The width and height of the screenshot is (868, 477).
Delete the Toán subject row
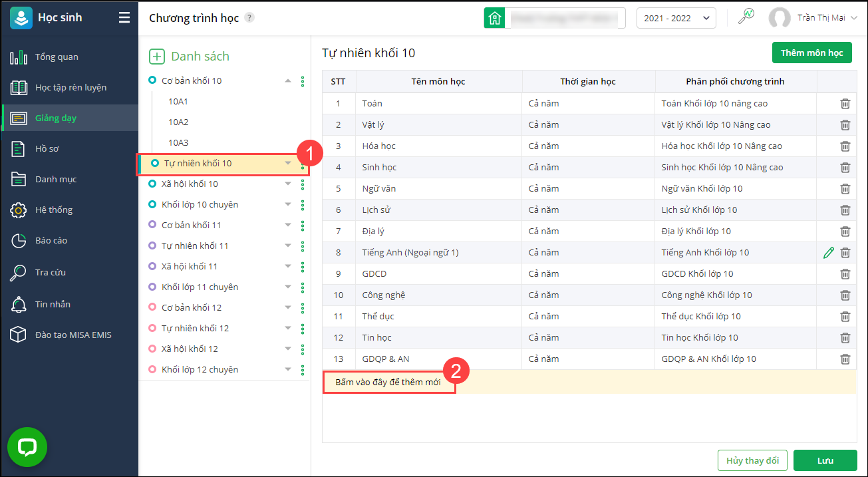pyautogui.click(x=845, y=104)
